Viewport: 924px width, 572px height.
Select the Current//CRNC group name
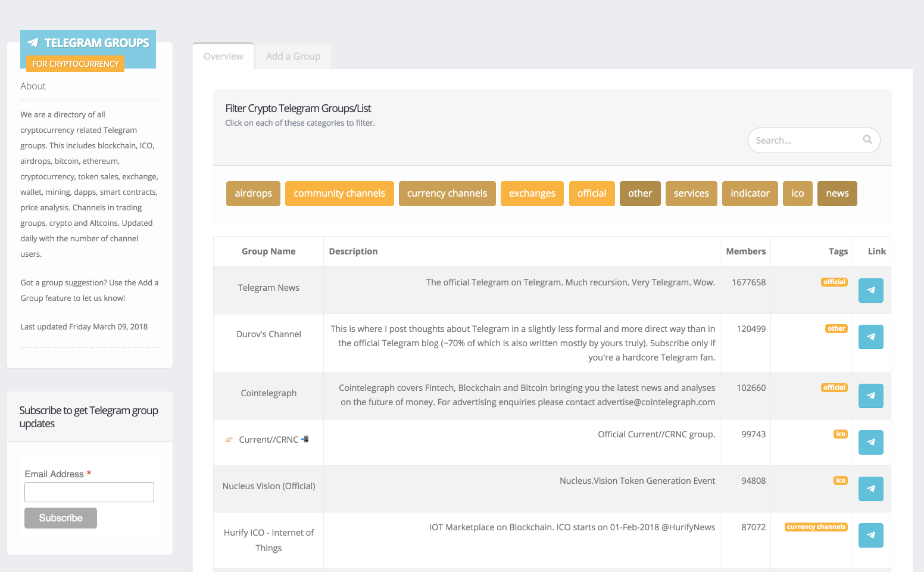point(269,440)
